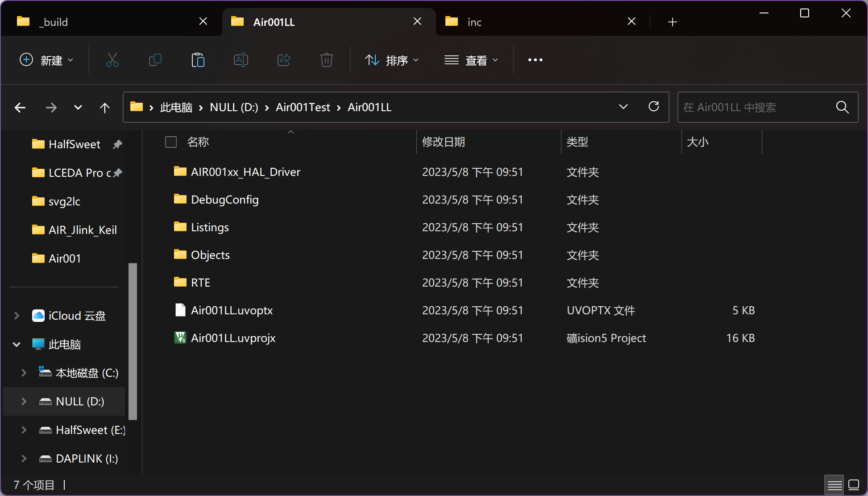Click the Delete trash can icon

tap(326, 60)
